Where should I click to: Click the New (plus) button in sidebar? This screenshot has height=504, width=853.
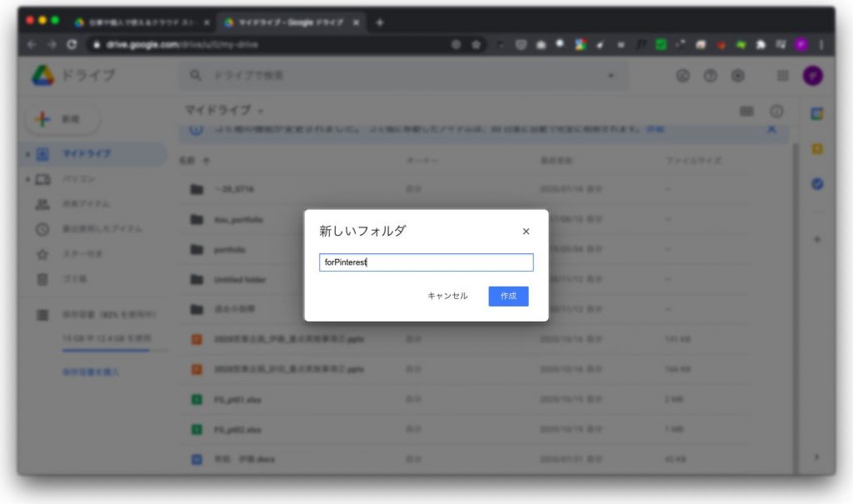(62, 118)
